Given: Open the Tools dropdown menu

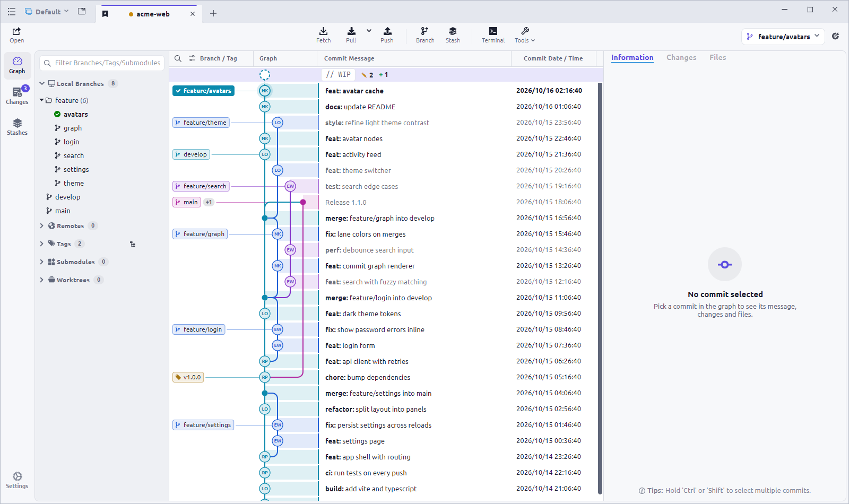Looking at the screenshot, I should tap(525, 35).
